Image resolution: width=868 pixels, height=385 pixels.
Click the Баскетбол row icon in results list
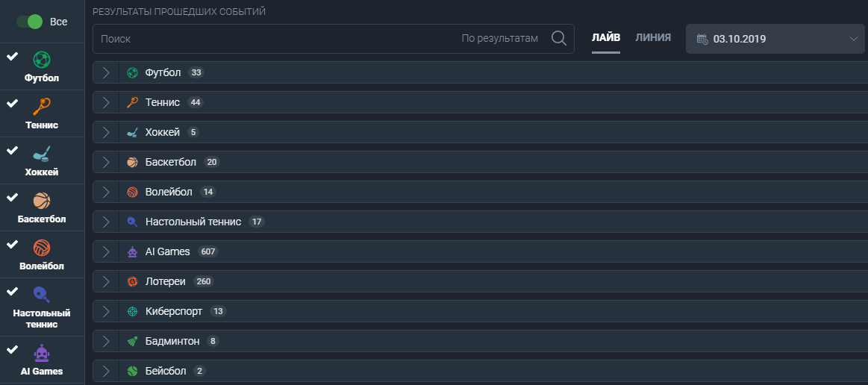[x=132, y=162]
